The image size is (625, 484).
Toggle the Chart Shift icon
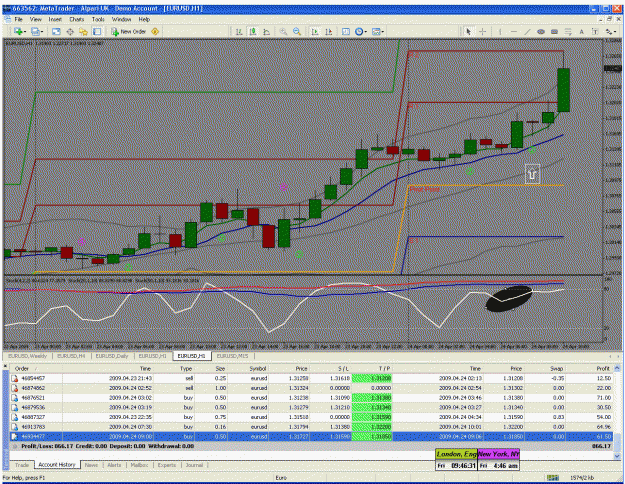tap(328, 31)
